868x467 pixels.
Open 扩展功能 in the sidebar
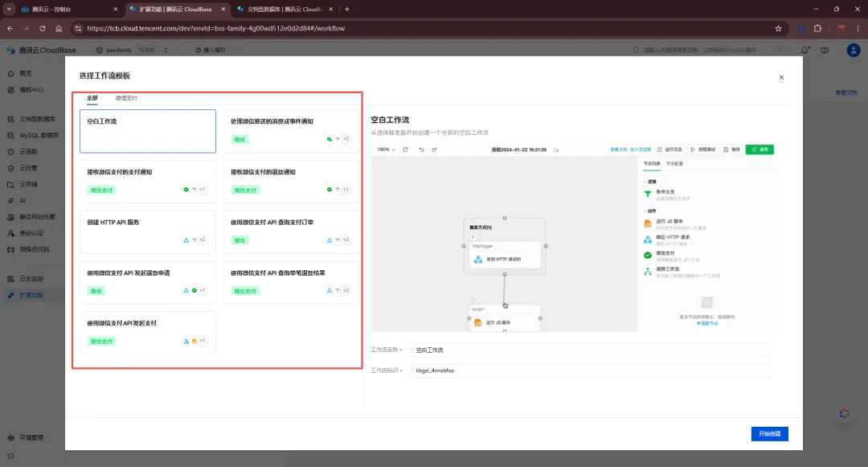31,296
